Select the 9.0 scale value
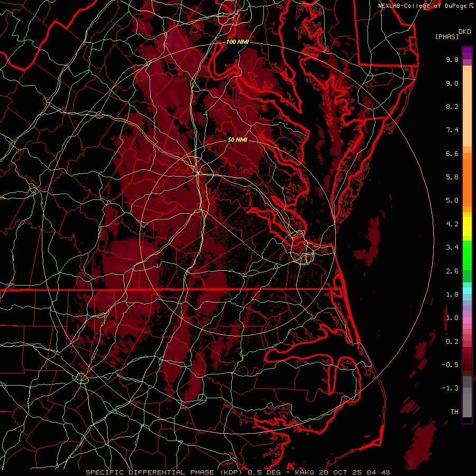Viewport: 476px width, 476px height. (452, 83)
